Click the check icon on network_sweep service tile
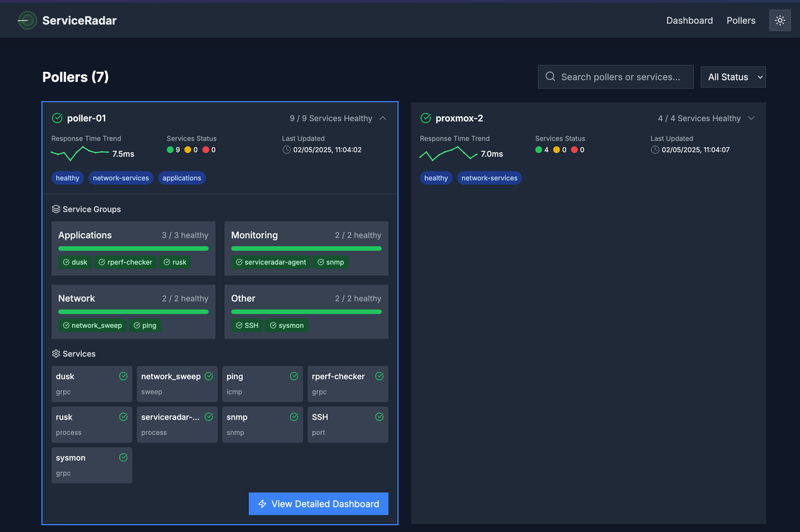This screenshot has width=800, height=532. (x=208, y=376)
